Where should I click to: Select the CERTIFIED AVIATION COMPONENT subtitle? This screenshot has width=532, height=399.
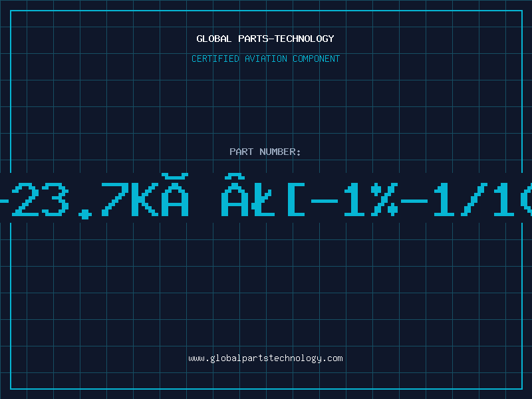click(x=265, y=59)
